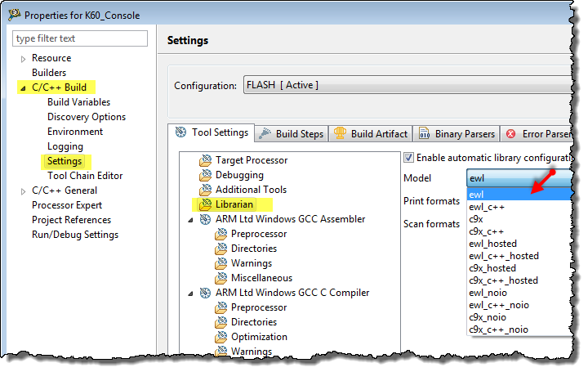Open the Configuration dropdown showing FLASH
The height and width of the screenshot is (372, 588).
click(404, 85)
